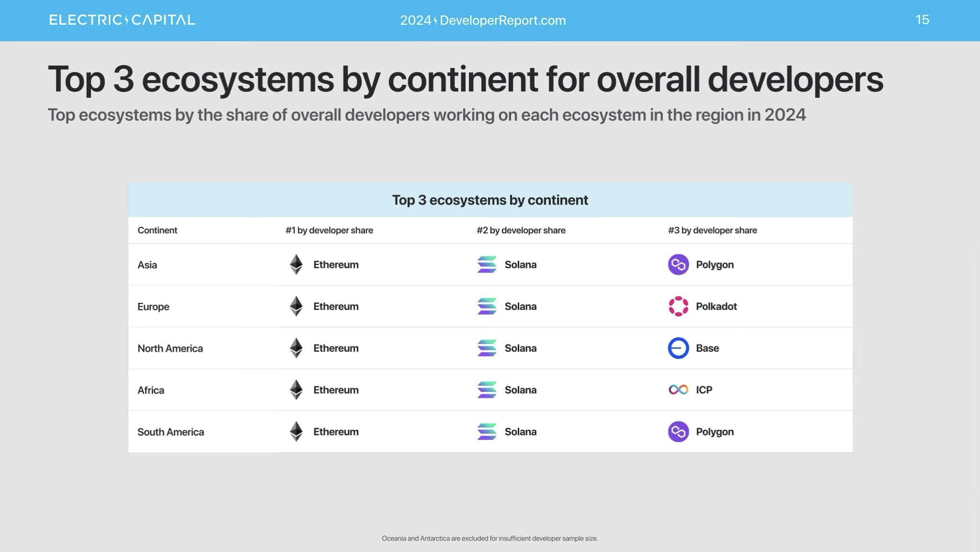Click the Solana icon in the Europe row
980x552 pixels.
click(x=487, y=306)
